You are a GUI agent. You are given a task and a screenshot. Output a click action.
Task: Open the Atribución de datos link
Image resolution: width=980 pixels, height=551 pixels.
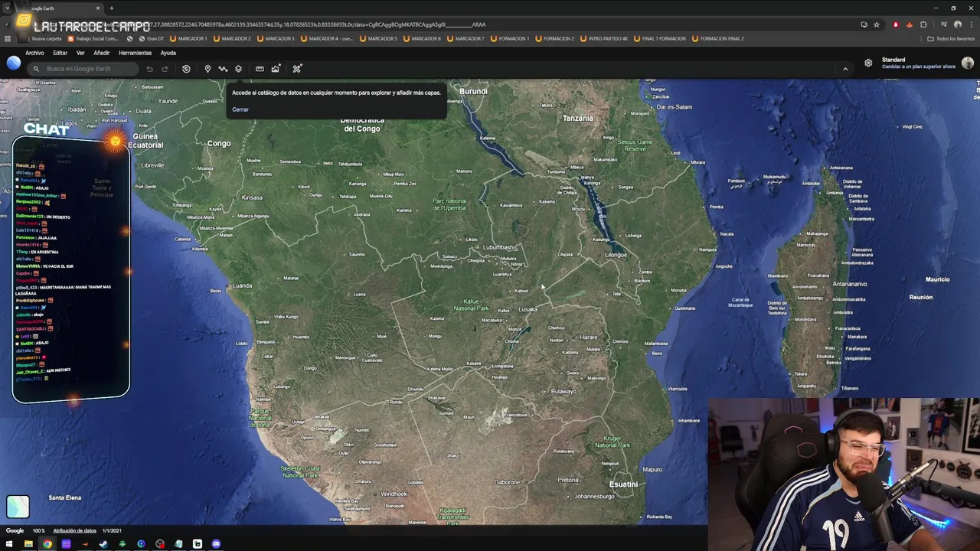click(74, 530)
